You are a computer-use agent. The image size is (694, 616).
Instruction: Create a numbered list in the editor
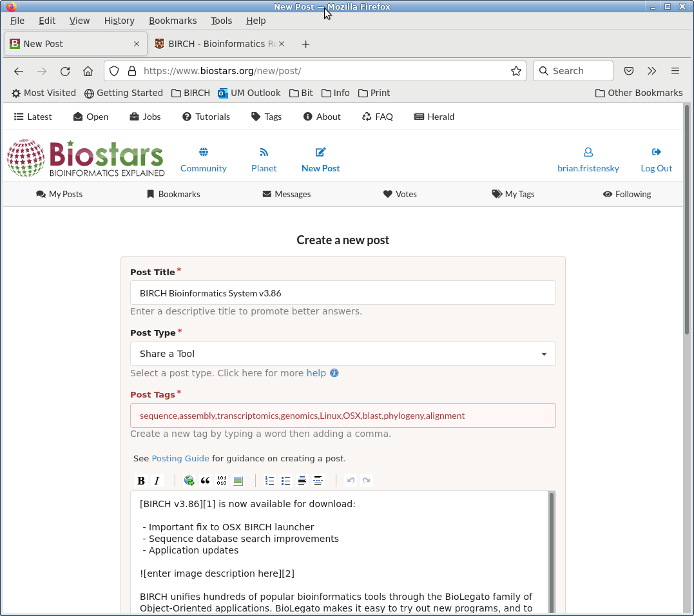(x=269, y=481)
